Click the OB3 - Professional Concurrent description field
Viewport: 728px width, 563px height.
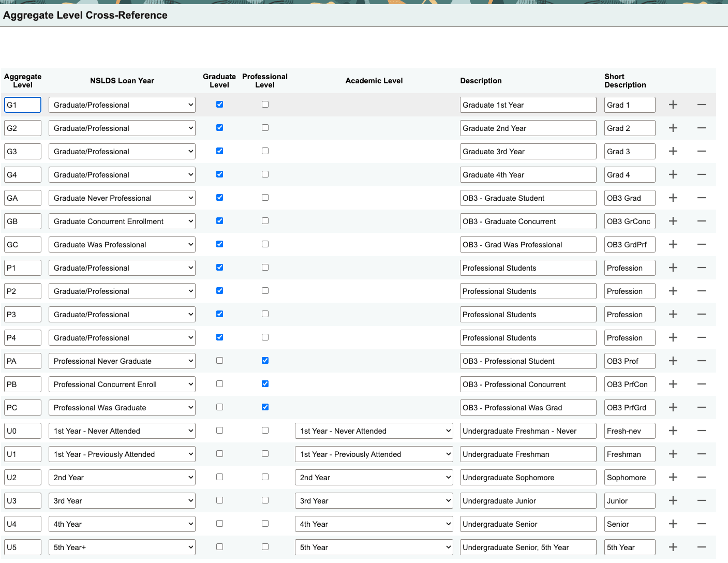(x=528, y=384)
